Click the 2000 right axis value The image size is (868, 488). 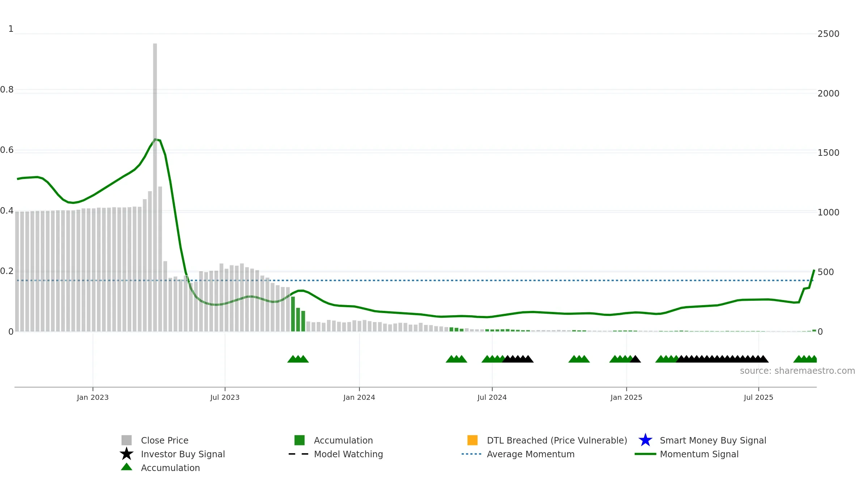828,93
